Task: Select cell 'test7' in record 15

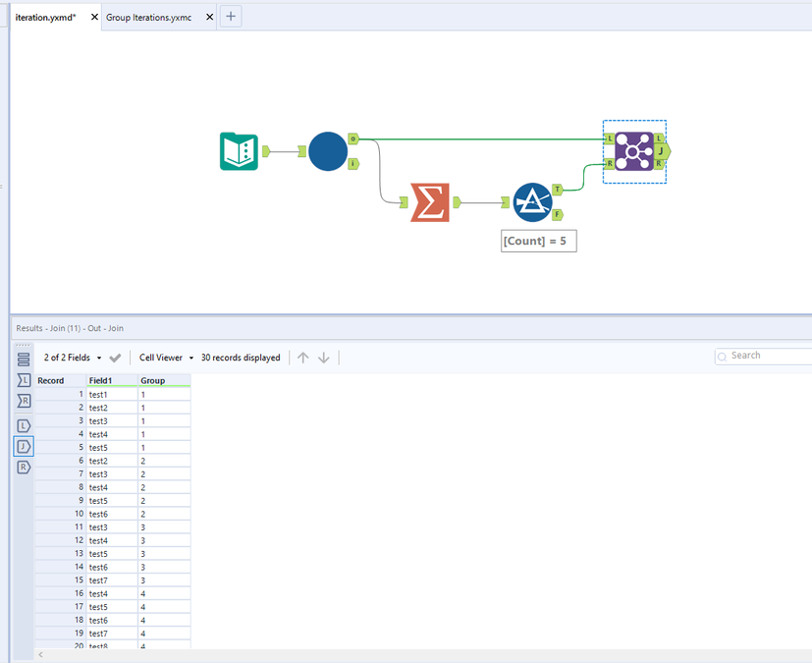Action: click(x=112, y=580)
